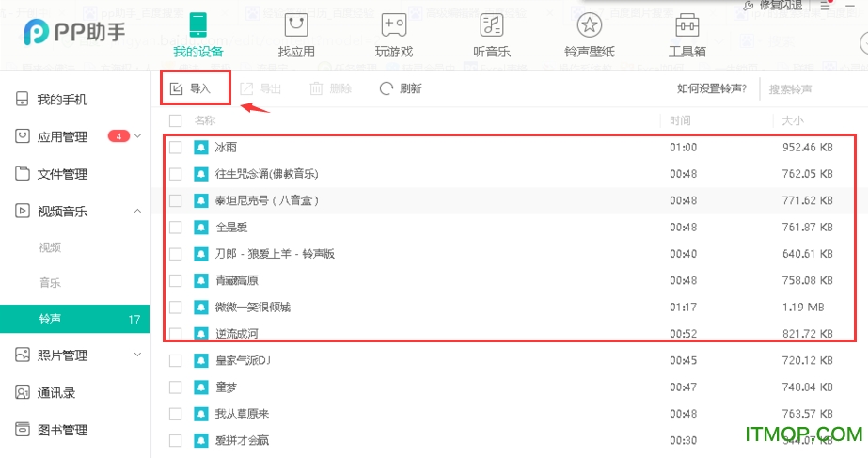Select 铃声 item in sidebar
The image size is (868, 458).
tap(74, 319)
